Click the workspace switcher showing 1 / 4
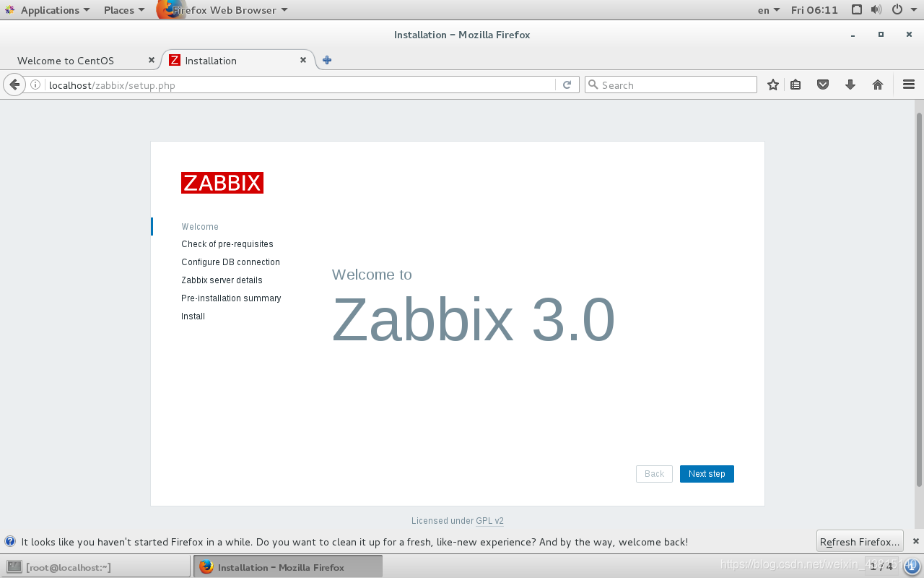This screenshot has width=924, height=578. point(881,566)
